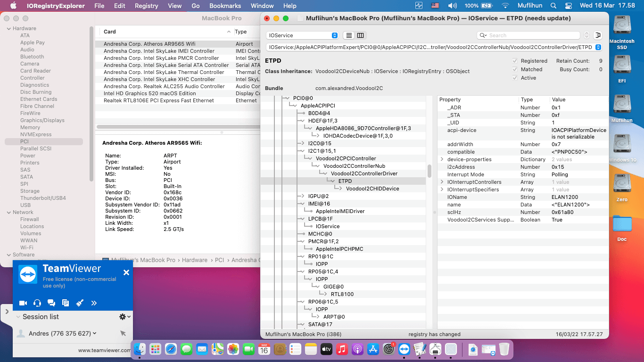
Task: Open System Preferences from the Dock
Action: [x=388, y=349]
